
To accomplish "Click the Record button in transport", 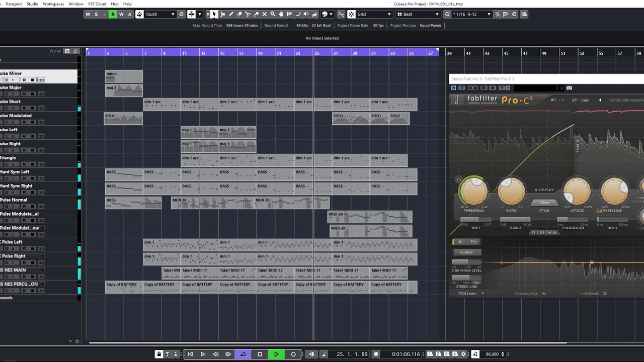I will click(x=293, y=354).
